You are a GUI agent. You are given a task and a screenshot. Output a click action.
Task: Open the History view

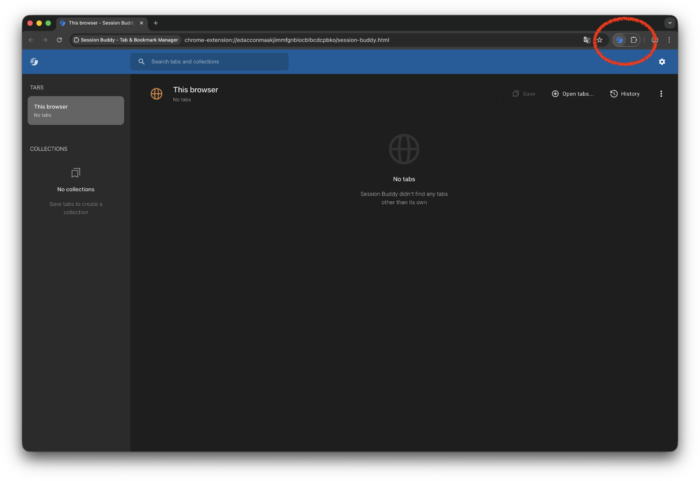(625, 94)
